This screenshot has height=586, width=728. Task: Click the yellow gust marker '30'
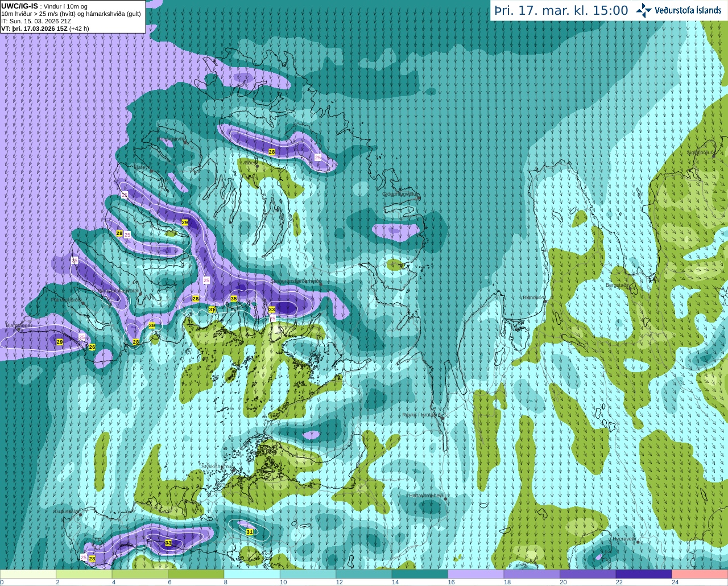(x=151, y=325)
